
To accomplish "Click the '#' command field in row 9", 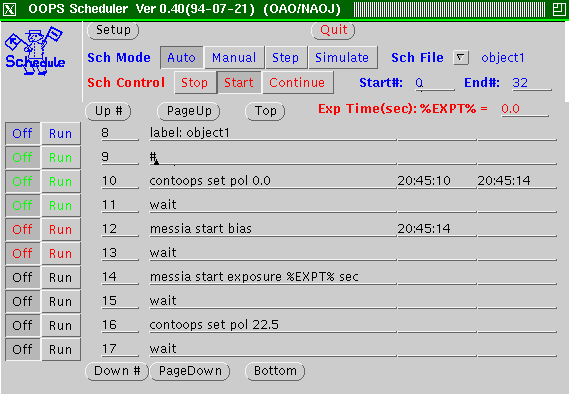I will tap(273, 157).
